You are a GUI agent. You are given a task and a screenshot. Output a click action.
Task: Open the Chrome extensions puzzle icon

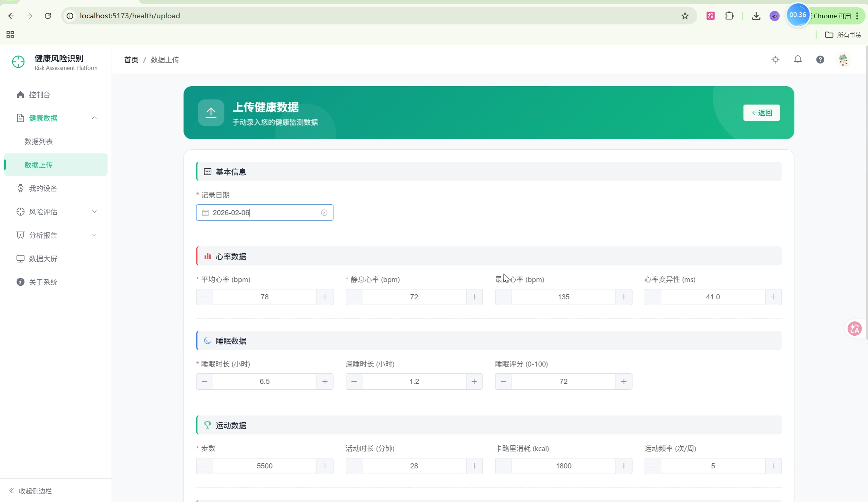(x=729, y=16)
